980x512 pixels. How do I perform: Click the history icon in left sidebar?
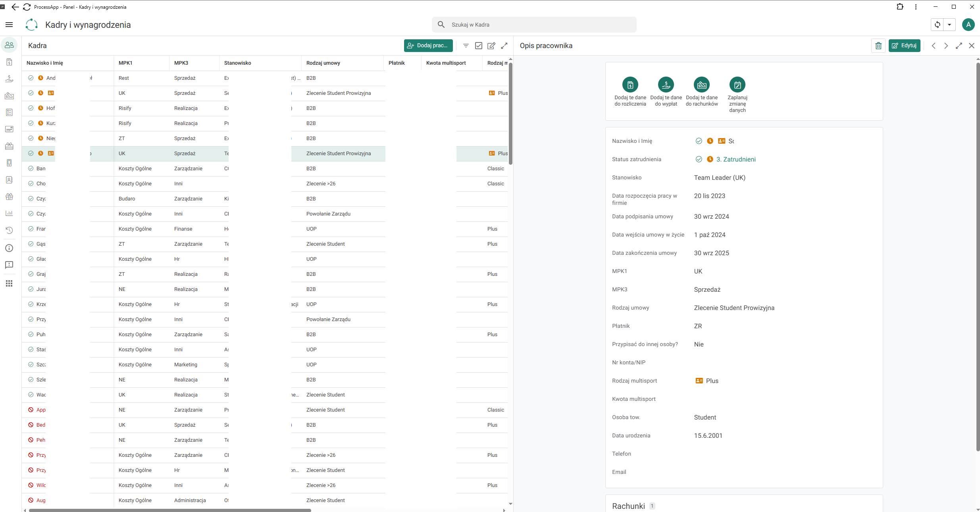point(9,230)
